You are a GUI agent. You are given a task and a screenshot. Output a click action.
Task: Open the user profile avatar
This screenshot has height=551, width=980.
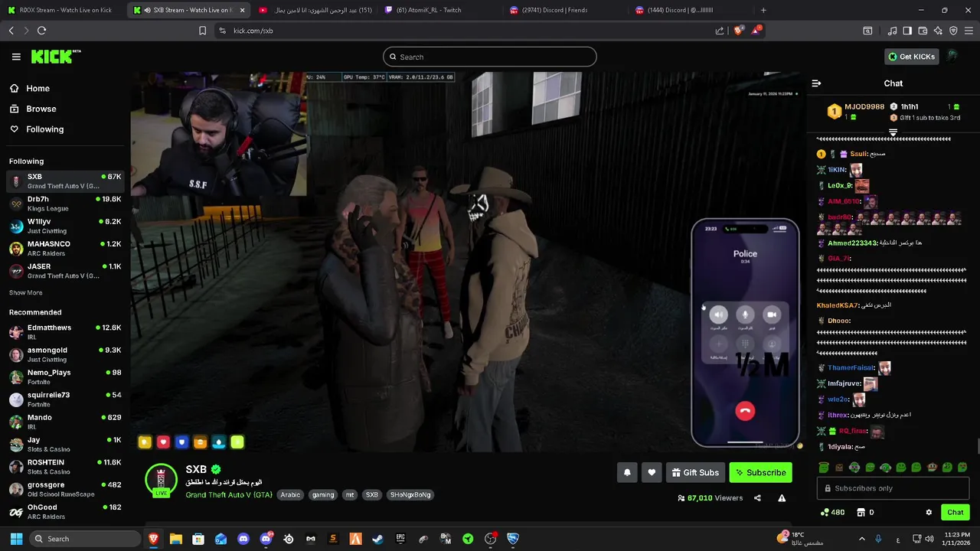952,57
